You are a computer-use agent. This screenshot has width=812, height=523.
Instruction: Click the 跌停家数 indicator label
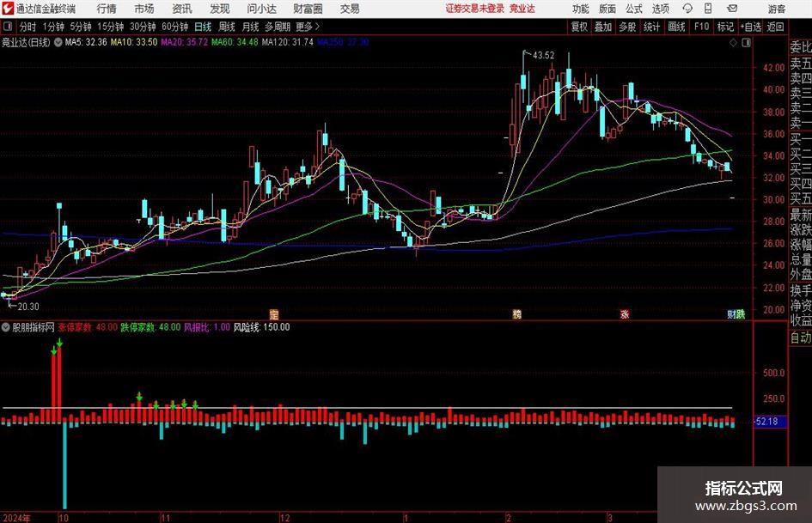click(x=150, y=327)
